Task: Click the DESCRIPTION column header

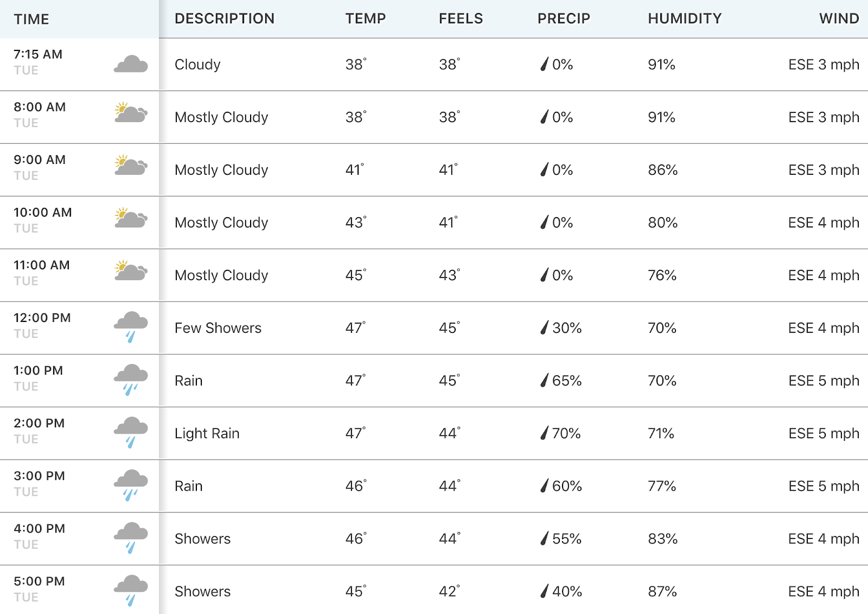Action: coord(225,18)
